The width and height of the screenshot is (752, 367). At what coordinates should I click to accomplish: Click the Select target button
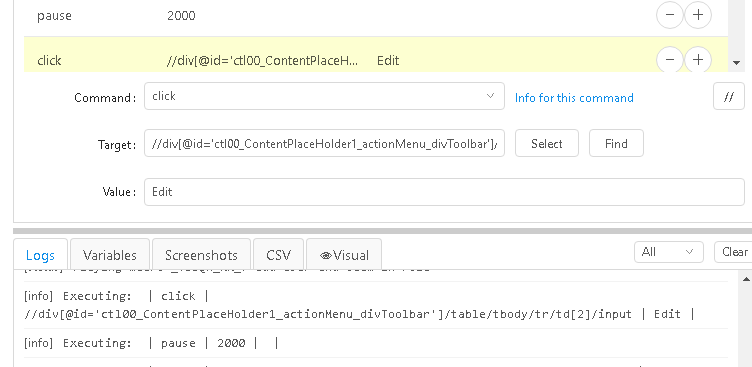point(547,143)
